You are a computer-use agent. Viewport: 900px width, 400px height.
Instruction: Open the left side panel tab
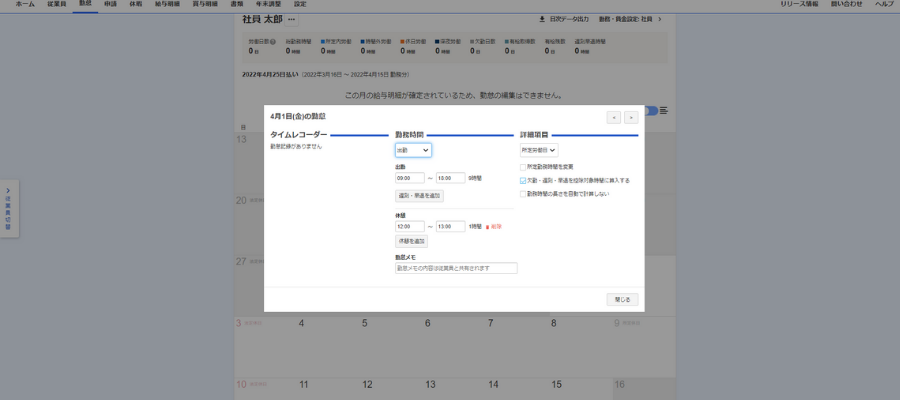[7, 209]
